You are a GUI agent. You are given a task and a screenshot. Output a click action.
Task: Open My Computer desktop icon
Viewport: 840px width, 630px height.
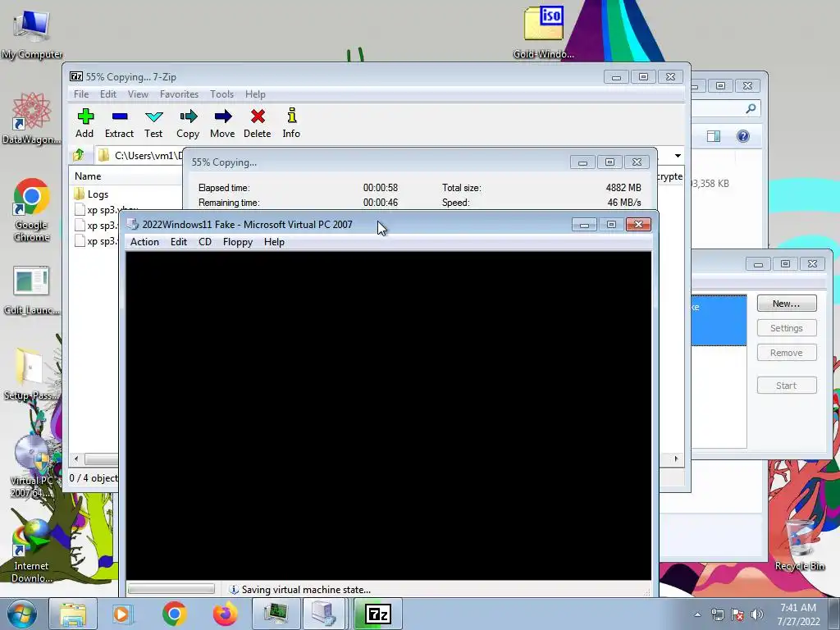click(32, 34)
